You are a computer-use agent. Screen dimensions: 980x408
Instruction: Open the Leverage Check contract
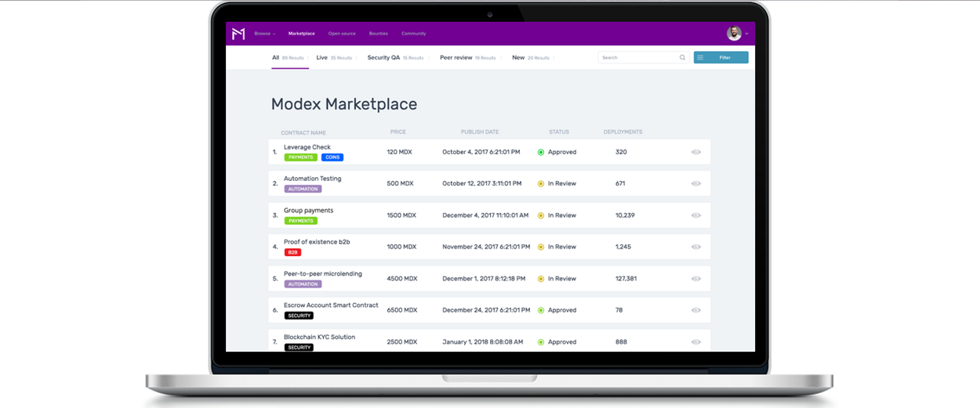tap(307, 147)
